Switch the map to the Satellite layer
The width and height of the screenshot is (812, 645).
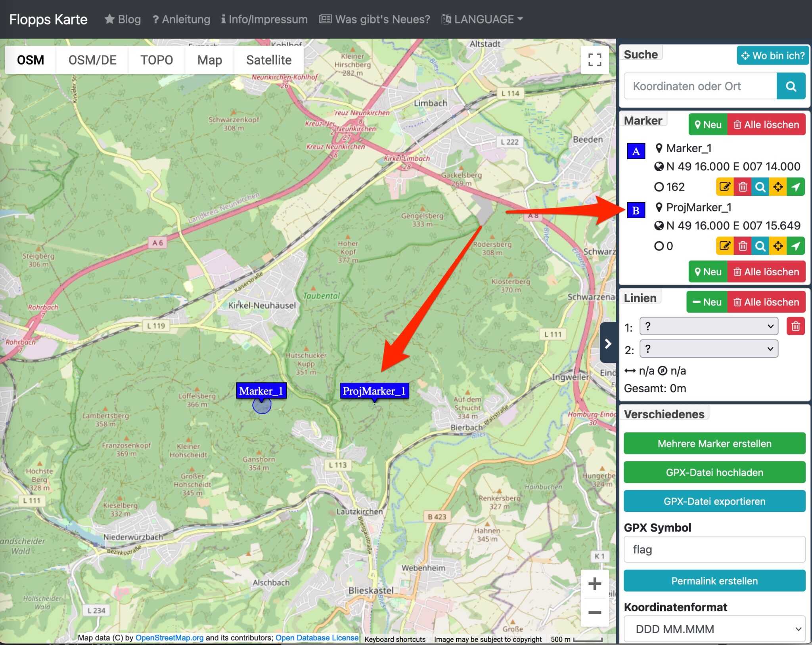[268, 60]
